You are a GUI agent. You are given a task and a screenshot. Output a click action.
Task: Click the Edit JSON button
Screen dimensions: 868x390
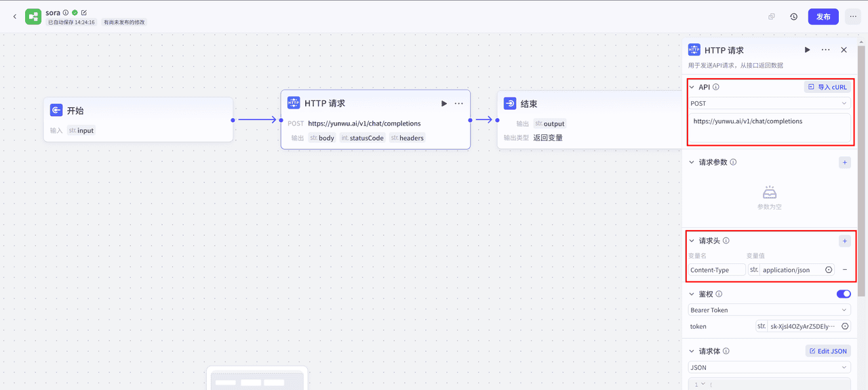[827, 351]
